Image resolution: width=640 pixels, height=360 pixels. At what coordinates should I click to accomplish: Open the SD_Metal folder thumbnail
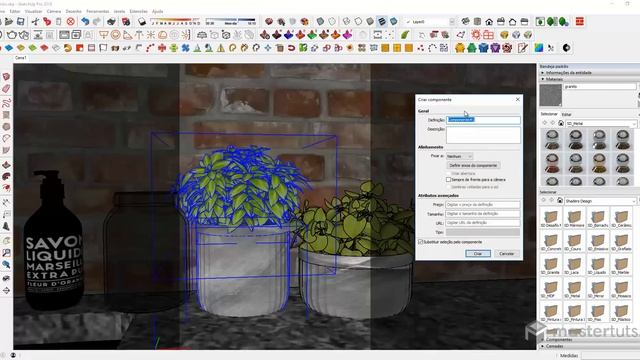[574, 289]
